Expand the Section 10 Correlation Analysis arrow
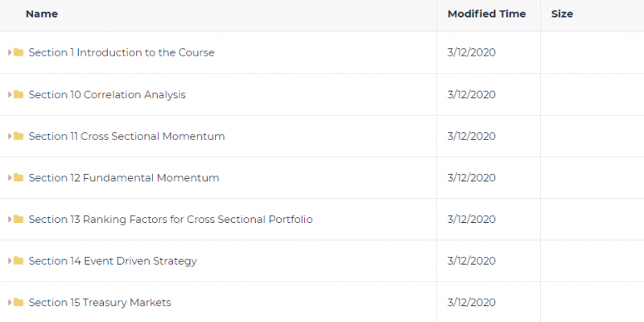Image resolution: width=644 pixels, height=322 pixels. tap(10, 94)
